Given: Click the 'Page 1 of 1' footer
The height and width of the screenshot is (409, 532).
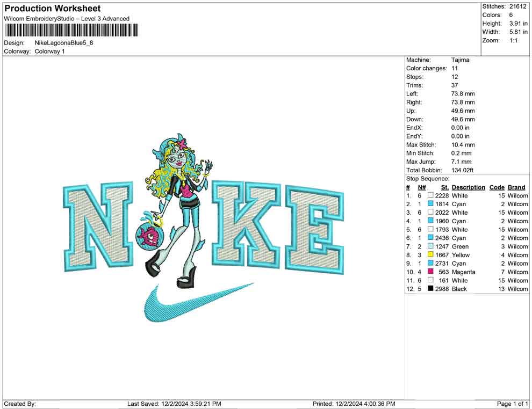Looking at the screenshot, I should 512,404.
